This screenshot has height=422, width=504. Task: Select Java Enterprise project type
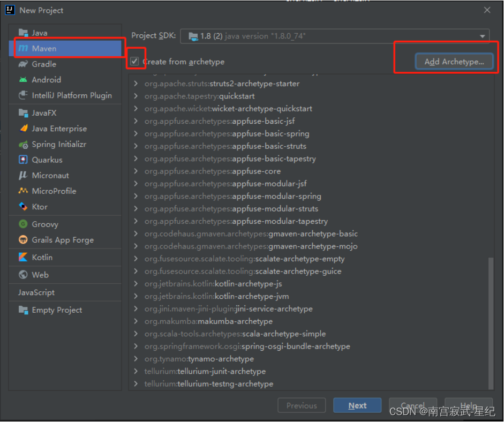65,129
